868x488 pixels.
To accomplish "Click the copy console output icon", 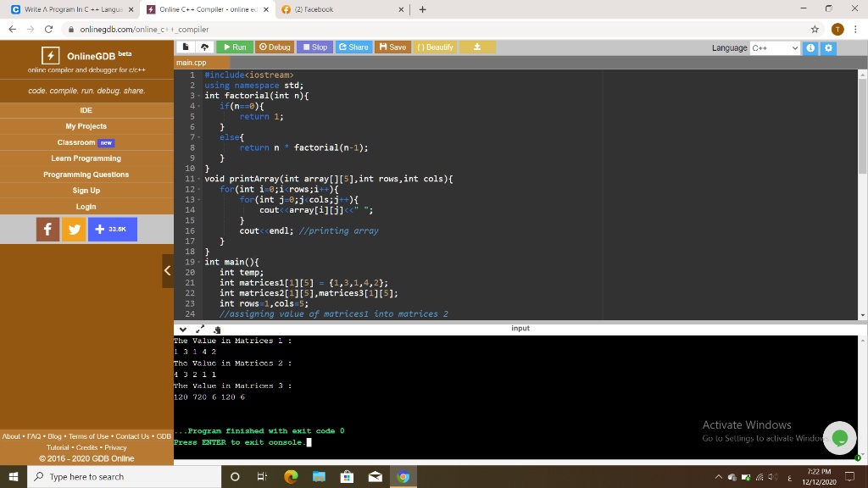I will [x=217, y=330].
